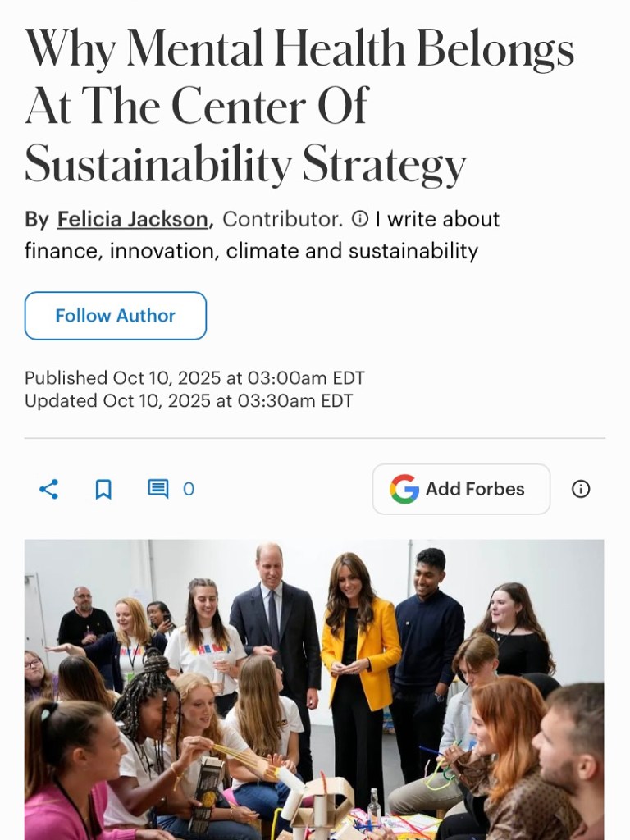This screenshot has height=840, width=630.
Task: Click the Contributor label text
Action: [282, 220]
